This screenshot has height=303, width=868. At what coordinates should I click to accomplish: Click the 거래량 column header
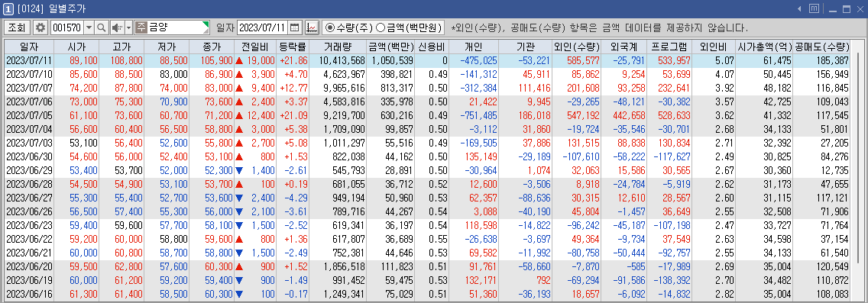click(x=337, y=47)
